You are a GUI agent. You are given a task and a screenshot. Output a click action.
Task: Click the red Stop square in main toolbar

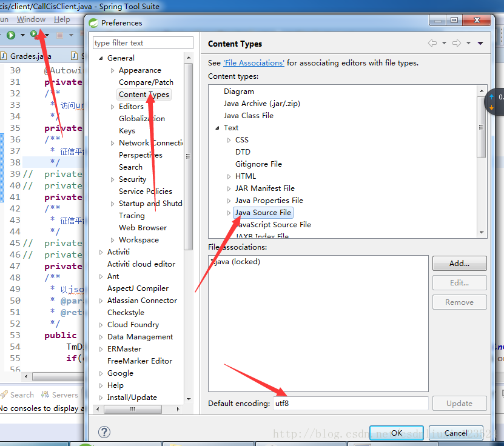59,35
